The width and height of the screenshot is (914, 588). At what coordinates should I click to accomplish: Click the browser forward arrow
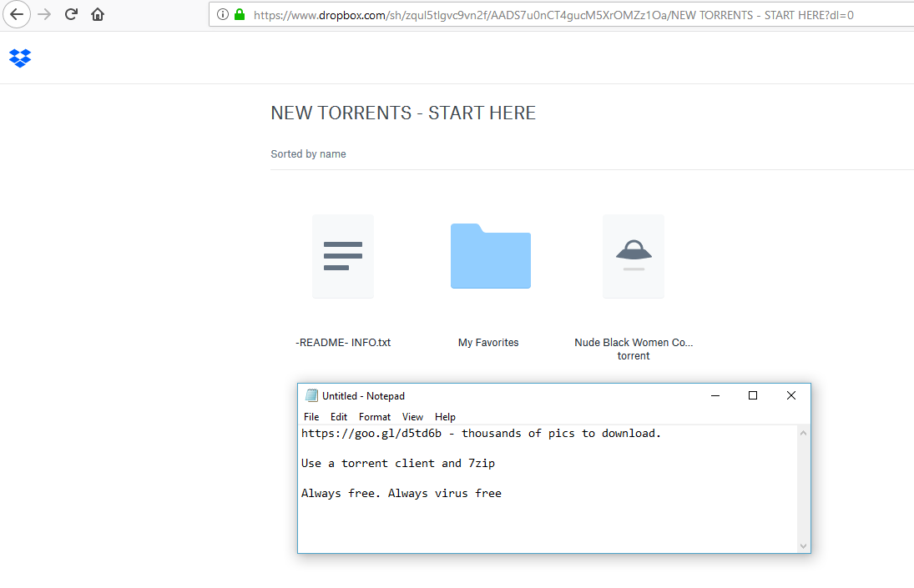click(x=44, y=14)
